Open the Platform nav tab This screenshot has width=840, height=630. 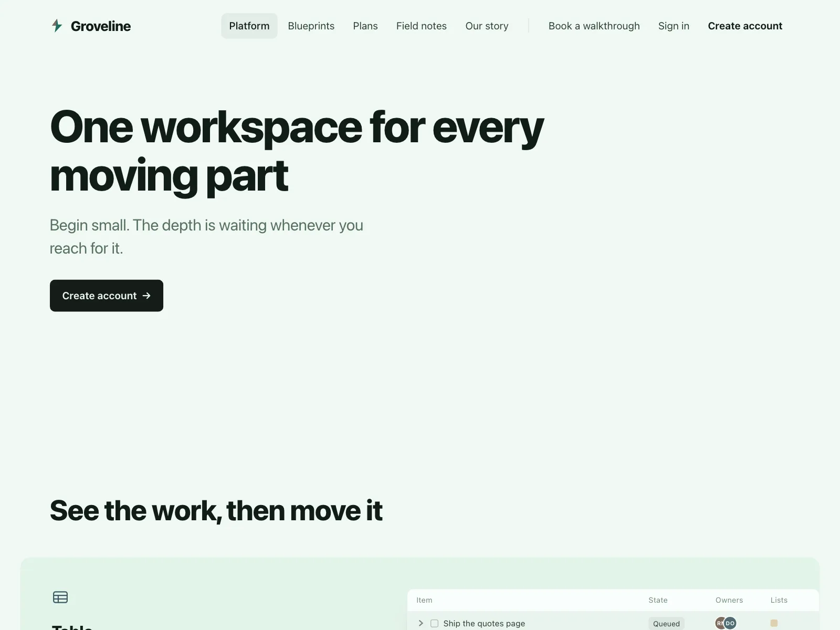(x=249, y=26)
